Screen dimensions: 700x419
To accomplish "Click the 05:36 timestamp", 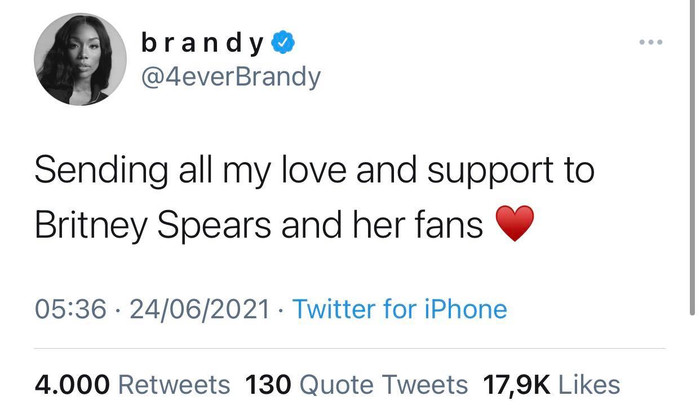I will 70,310.
